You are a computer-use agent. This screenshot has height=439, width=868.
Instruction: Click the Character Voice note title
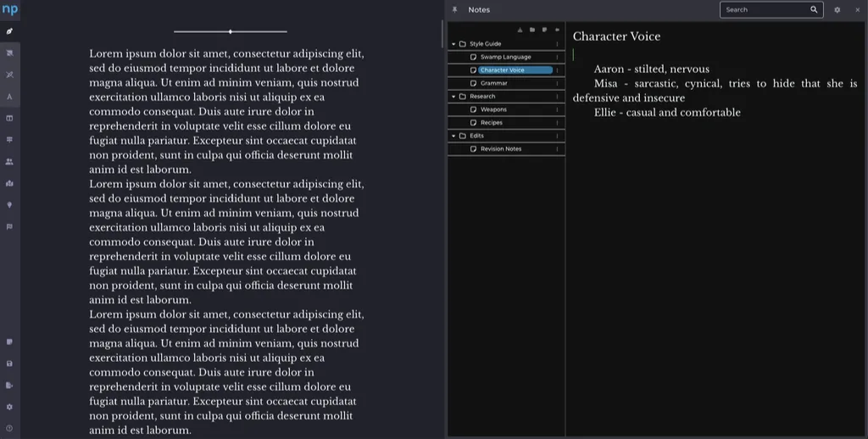click(x=616, y=36)
